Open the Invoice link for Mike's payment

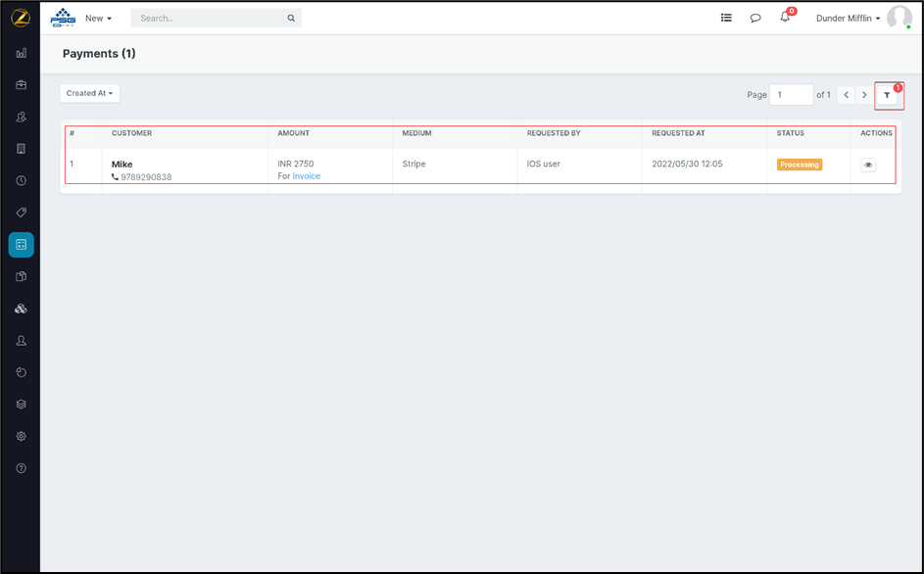(x=306, y=176)
